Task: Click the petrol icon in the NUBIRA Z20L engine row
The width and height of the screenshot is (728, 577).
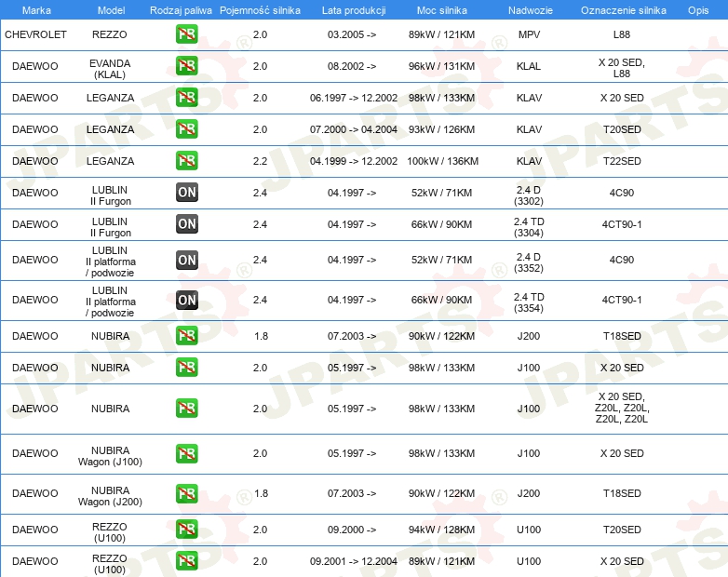Action: click(x=186, y=408)
